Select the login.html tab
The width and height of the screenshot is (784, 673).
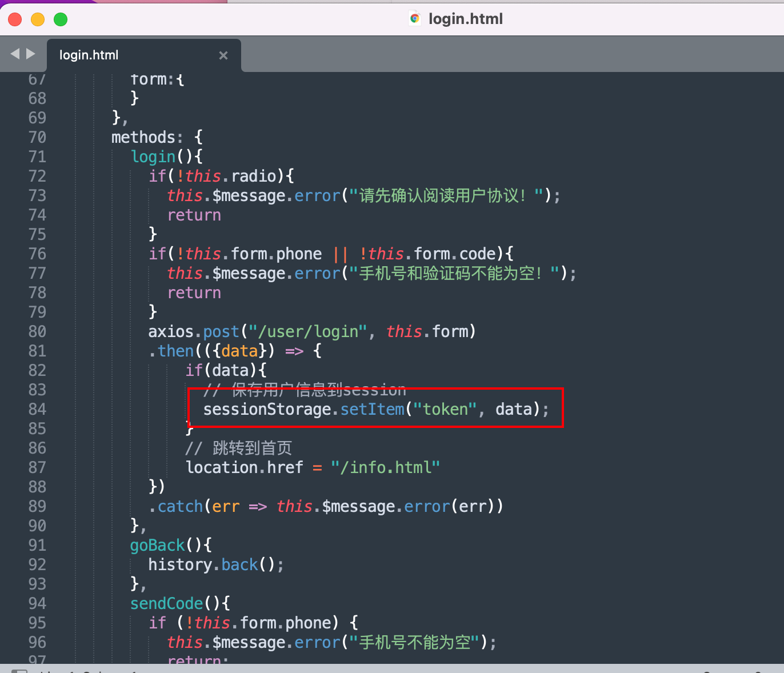tap(143, 55)
